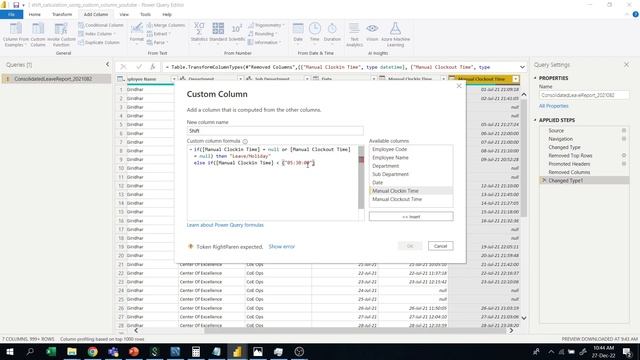Switch to the Tools tab

pyautogui.click(x=145, y=14)
